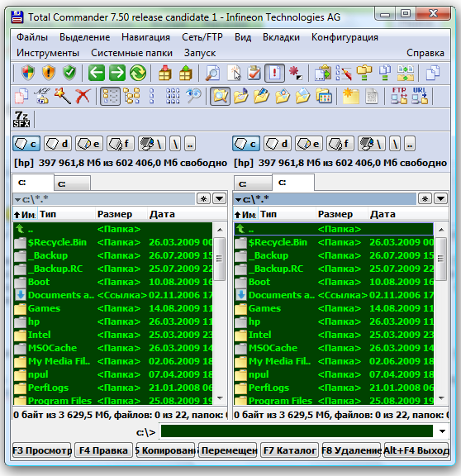This screenshot has height=476, width=461.
Task: Switch to thumbnails grid view icon
Action: [173, 96]
